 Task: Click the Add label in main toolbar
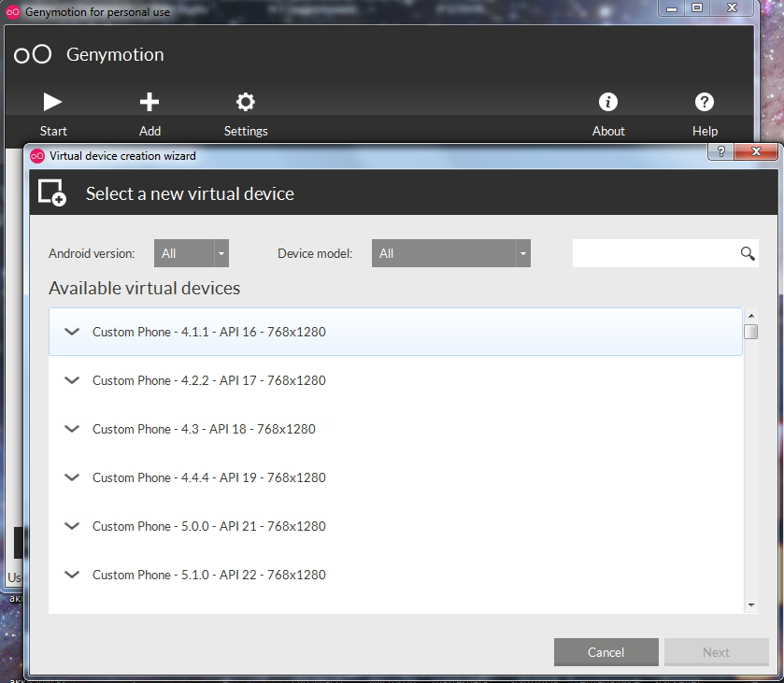[150, 131]
